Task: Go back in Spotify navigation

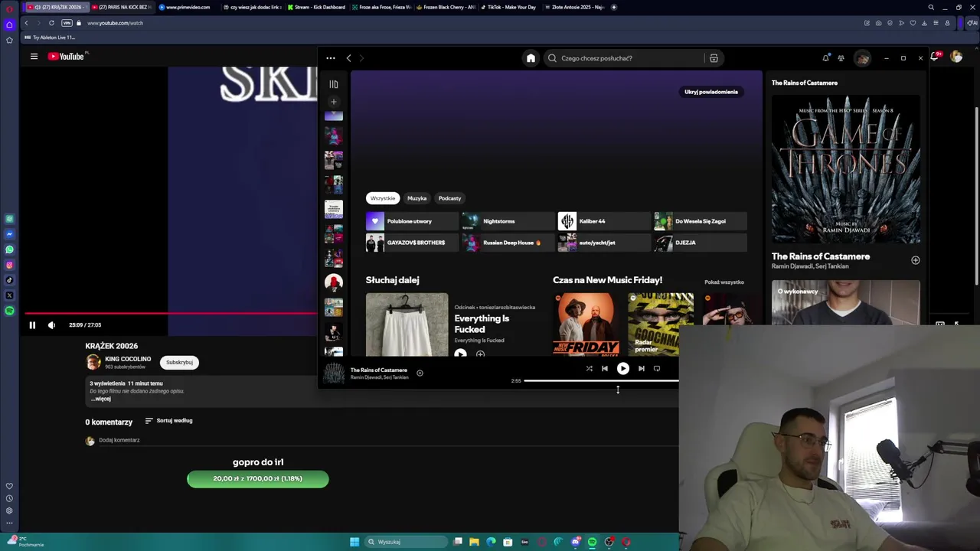Action: pos(348,58)
